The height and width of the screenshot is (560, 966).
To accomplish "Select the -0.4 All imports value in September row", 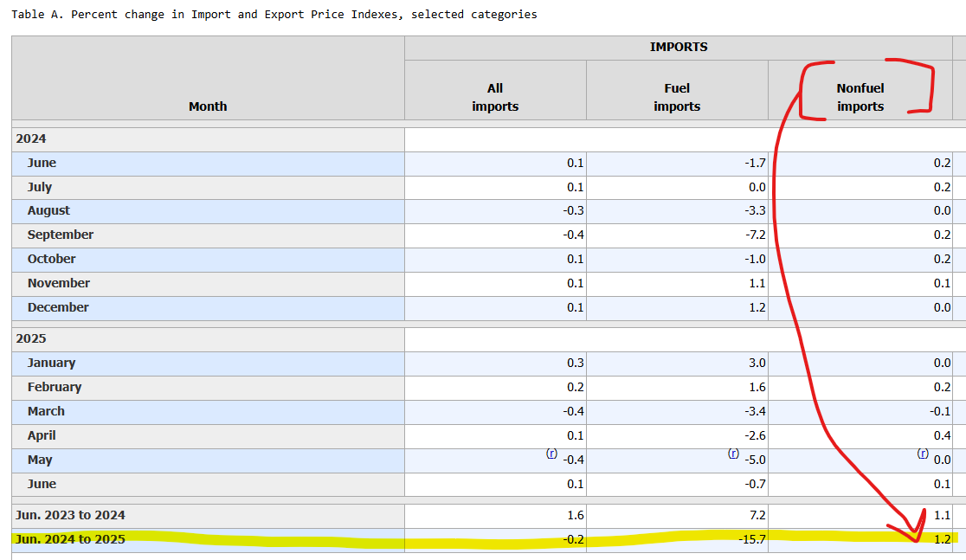I will [x=573, y=235].
